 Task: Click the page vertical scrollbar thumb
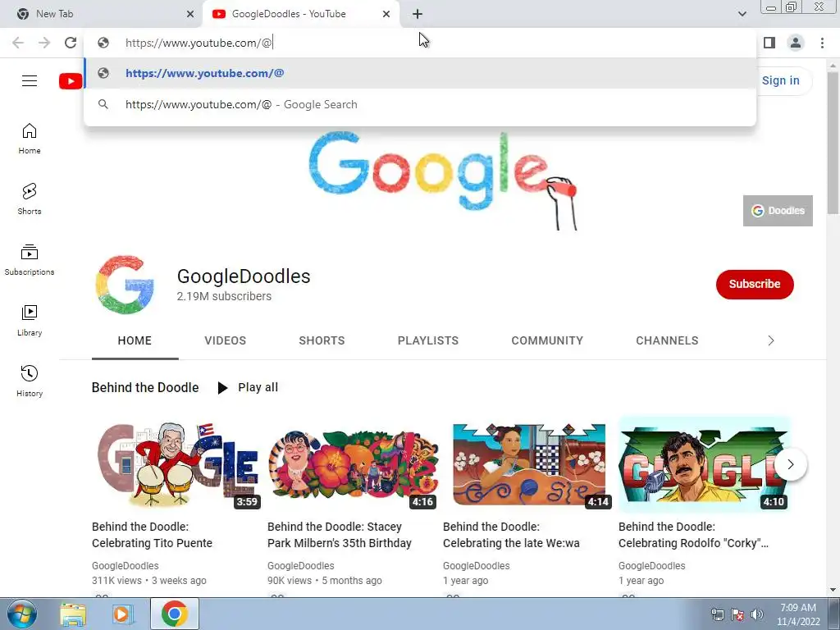(x=833, y=143)
